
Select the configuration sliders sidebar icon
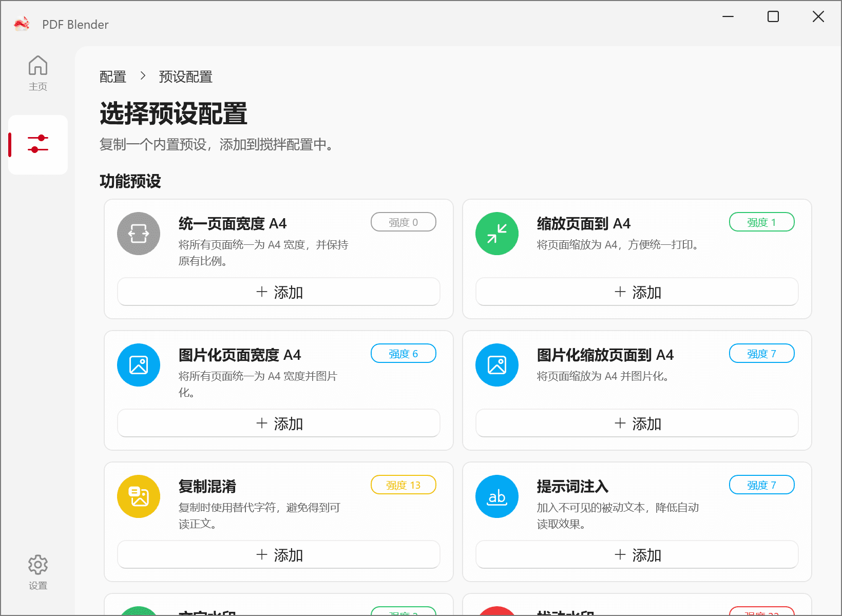pos(38,144)
